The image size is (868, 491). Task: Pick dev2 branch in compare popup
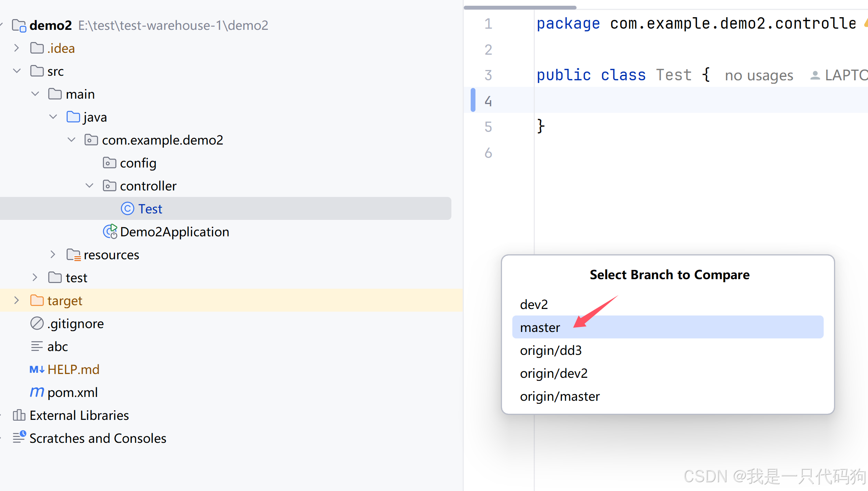pyautogui.click(x=534, y=304)
